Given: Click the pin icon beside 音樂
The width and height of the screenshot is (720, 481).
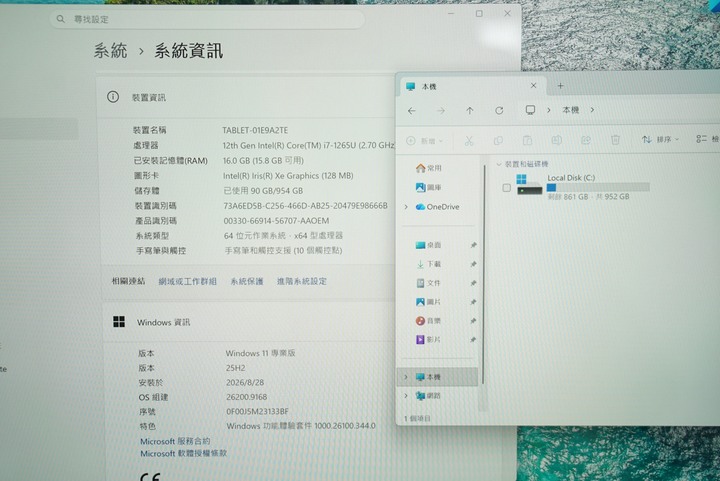Looking at the screenshot, I should pos(473,320).
